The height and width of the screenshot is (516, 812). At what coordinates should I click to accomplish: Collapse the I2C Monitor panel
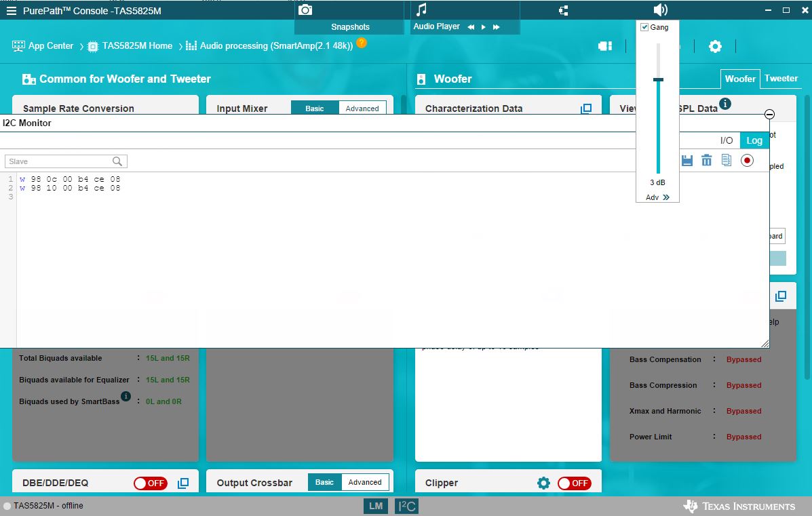tap(769, 115)
